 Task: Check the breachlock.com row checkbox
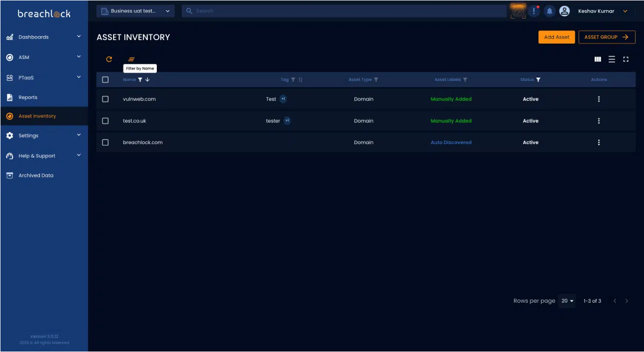pyautogui.click(x=105, y=142)
